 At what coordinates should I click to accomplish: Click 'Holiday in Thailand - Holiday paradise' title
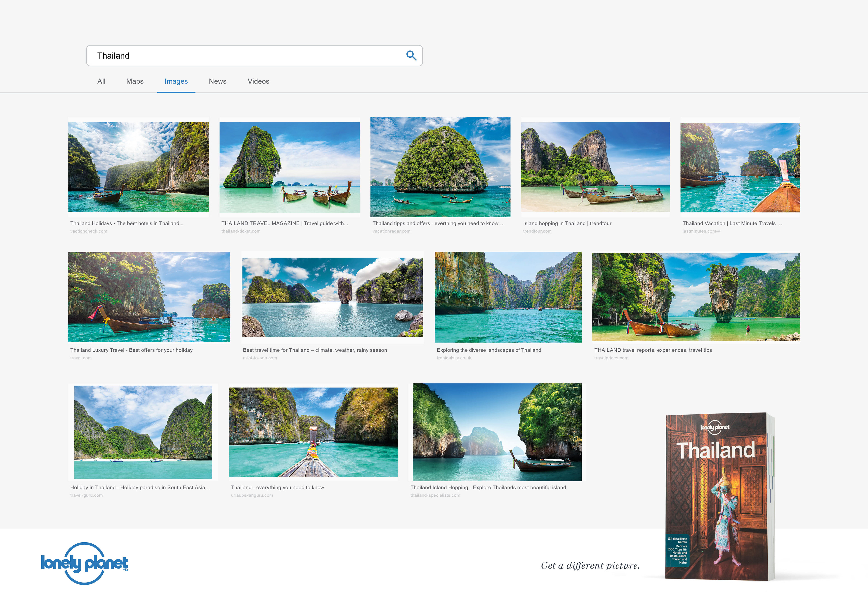(140, 488)
